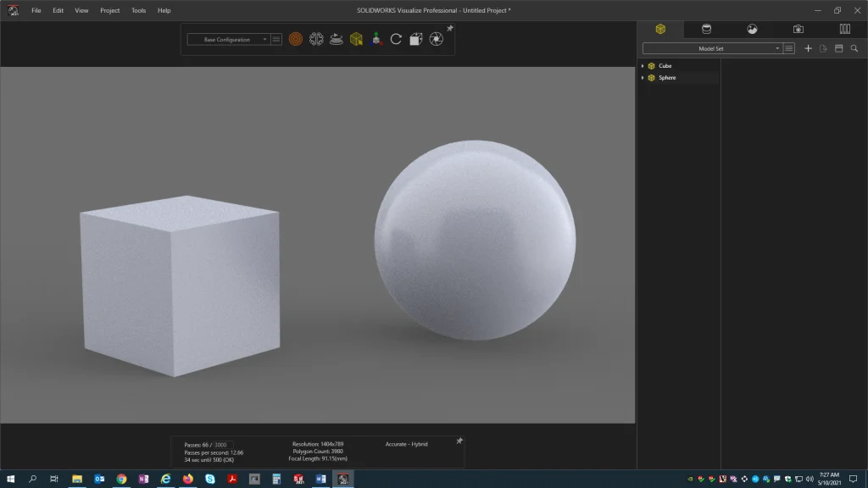This screenshot has height=488, width=868.
Task: Open the Model Set dropdown
Action: tap(712, 48)
